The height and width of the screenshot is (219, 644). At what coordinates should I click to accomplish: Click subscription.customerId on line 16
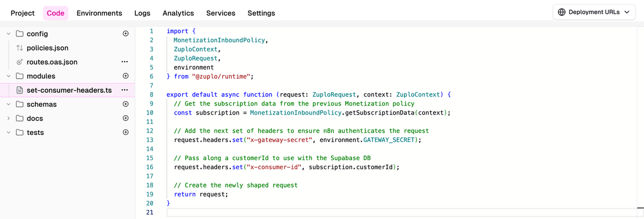350,167
